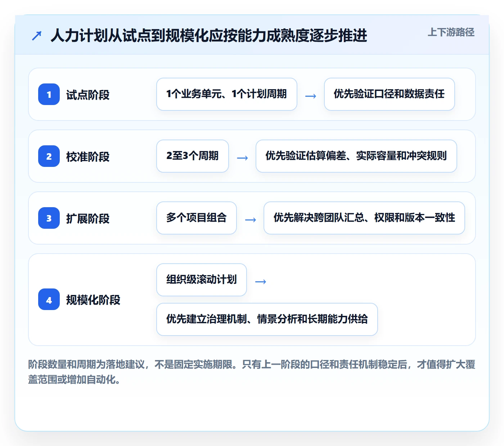The height and width of the screenshot is (446, 504).
Task: Select the 组织级滚动计划 box
Action: 202,280
